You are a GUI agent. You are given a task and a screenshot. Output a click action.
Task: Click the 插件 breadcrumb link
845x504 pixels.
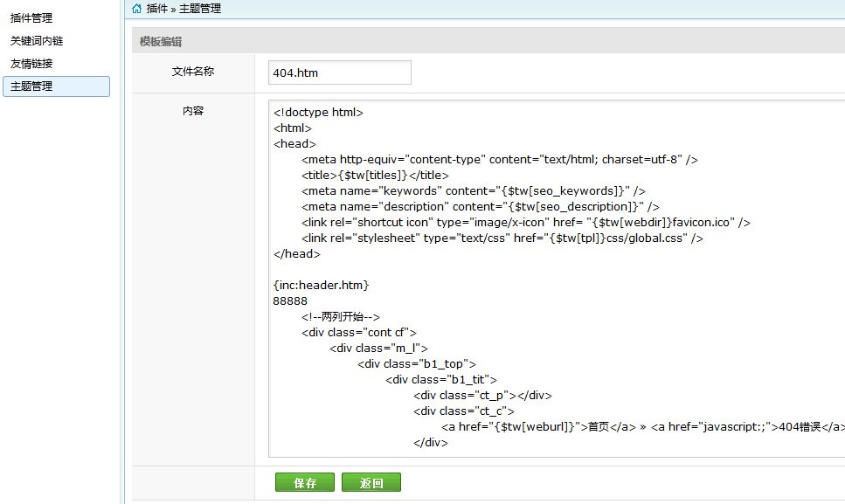pyautogui.click(x=156, y=9)
